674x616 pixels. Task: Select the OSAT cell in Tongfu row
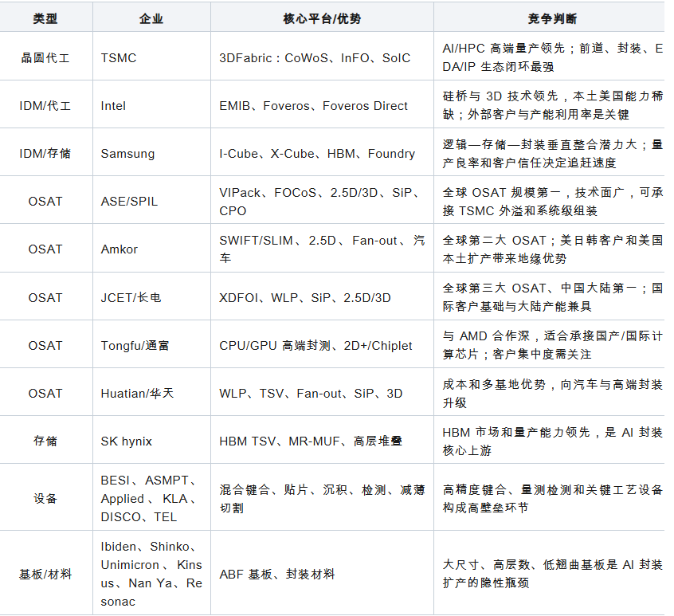pos(45,344)
